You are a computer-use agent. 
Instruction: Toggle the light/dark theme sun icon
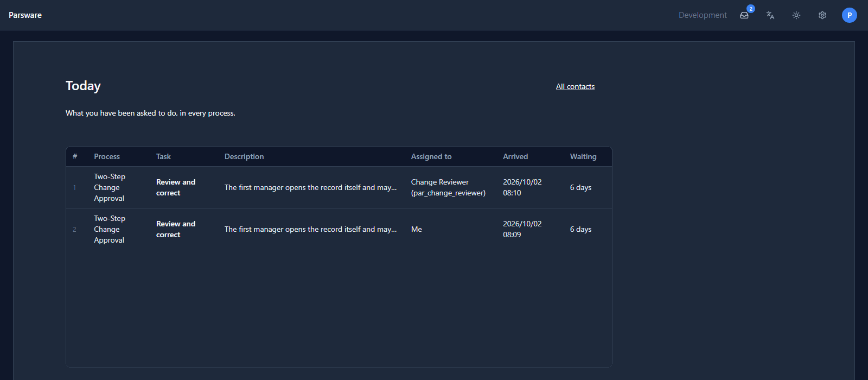point(796,15)
